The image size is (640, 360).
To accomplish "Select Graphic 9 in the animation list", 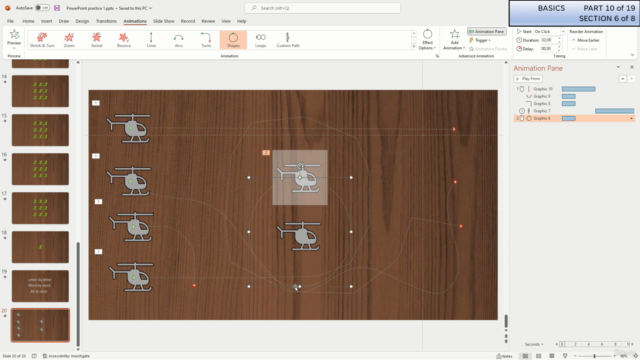I will 542,96.
